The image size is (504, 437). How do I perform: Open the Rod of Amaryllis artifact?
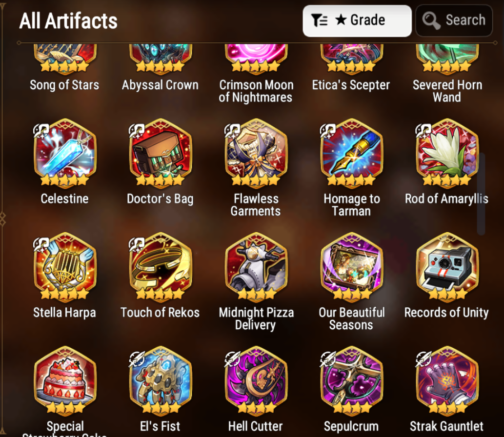coord(447,153)
